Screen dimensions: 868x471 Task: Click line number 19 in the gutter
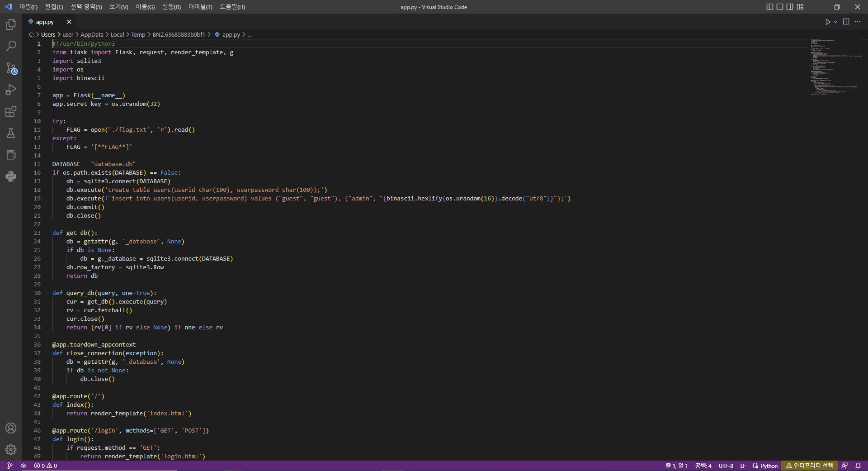(x=37, y=198)
